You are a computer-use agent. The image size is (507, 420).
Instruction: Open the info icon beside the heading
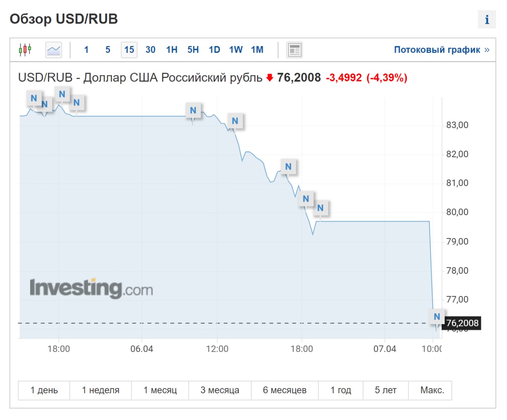tap(487, 19)
